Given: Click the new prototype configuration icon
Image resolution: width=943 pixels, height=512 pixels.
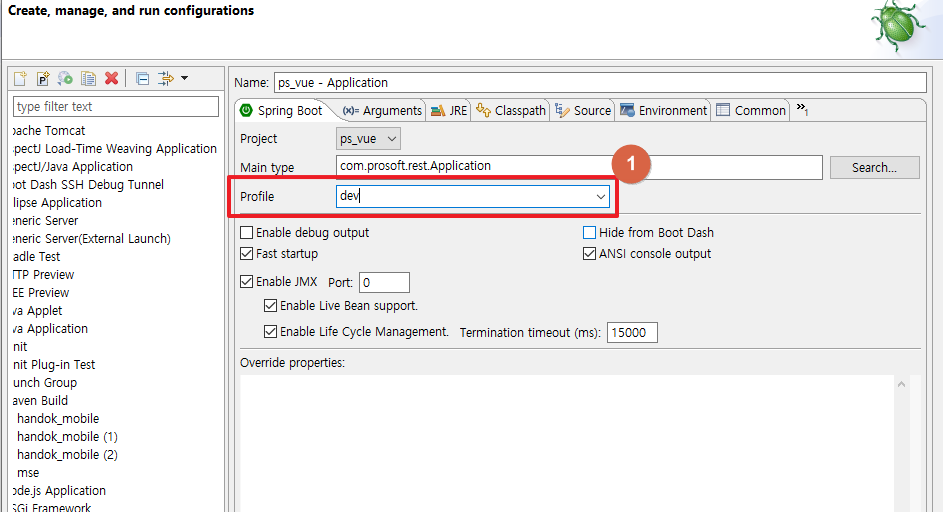Looking at the screenshot, I should tap(43, 78).
